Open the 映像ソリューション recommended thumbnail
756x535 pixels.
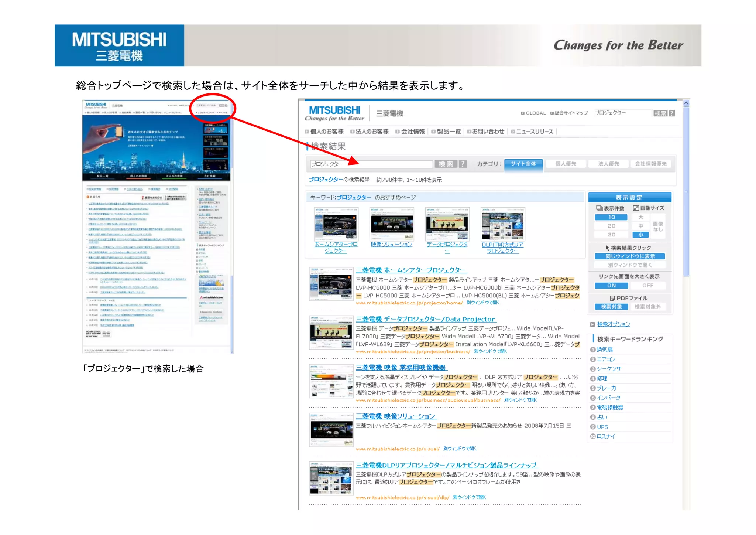(391, 225)
